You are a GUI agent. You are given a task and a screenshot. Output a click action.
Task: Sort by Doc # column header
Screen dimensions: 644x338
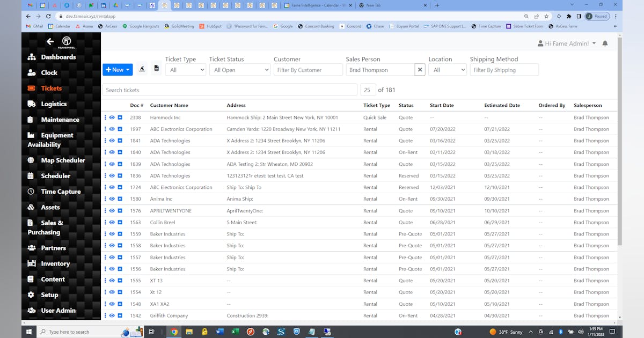[136, 106]
